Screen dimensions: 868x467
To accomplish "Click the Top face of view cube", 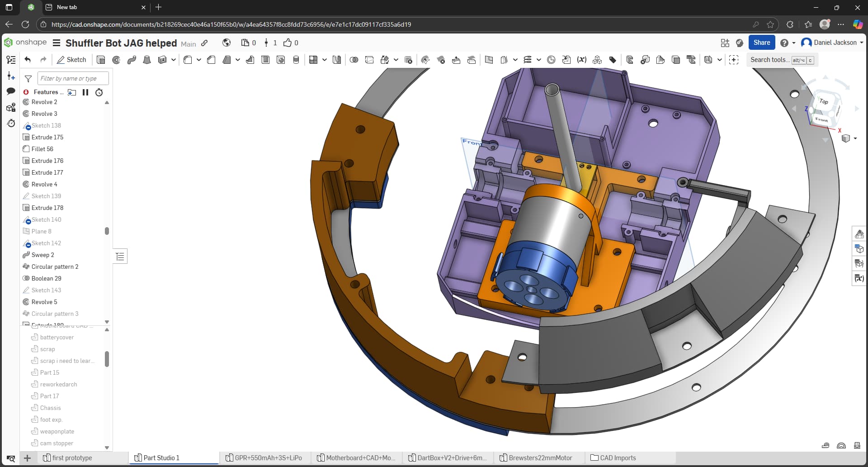I will pos(824,101).
